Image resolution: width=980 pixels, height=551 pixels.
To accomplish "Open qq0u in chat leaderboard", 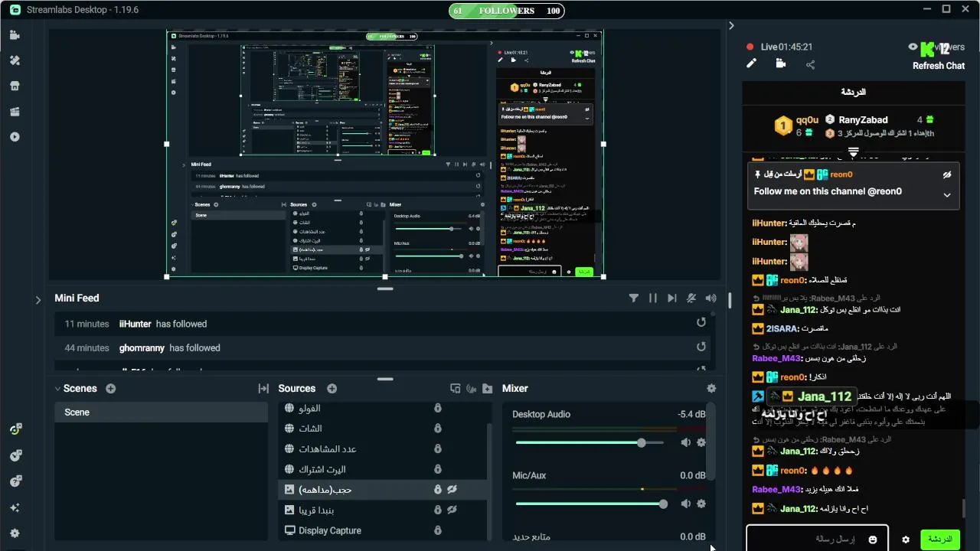I will 807,119.
